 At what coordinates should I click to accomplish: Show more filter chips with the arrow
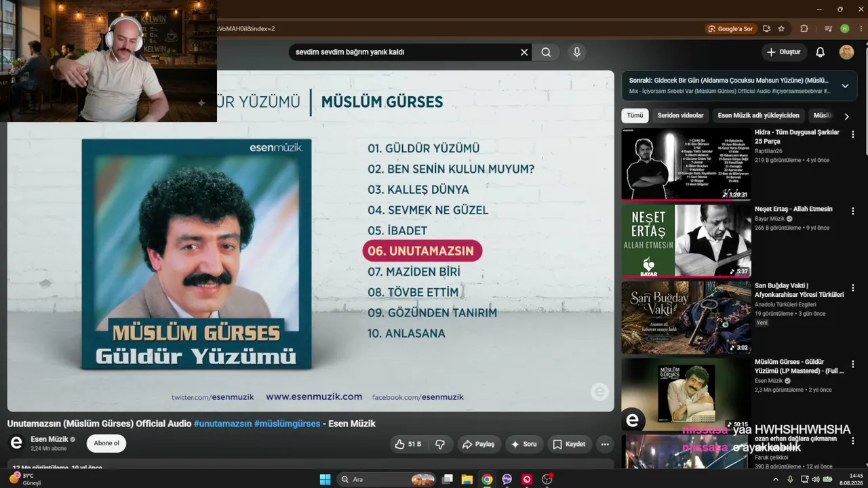tap(846, 116)
